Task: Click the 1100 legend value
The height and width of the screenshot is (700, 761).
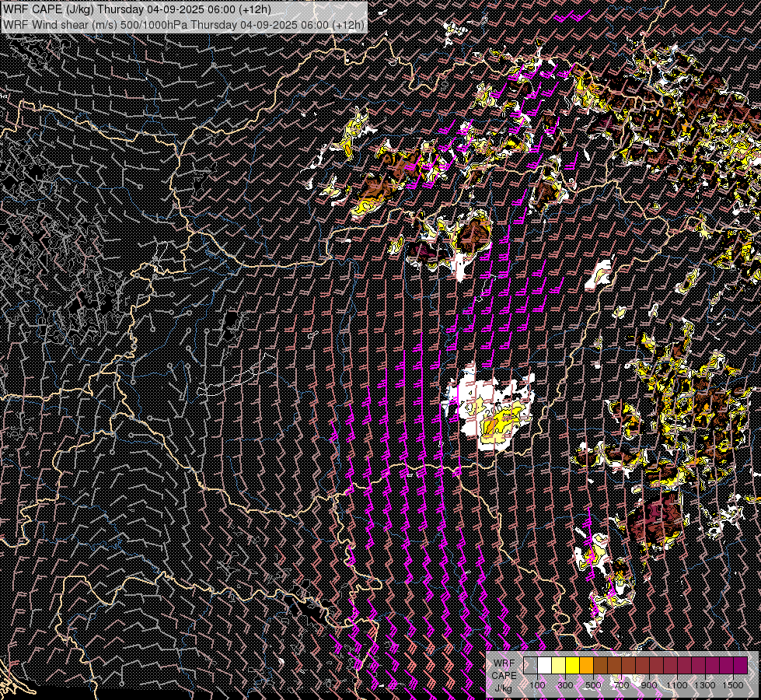Action: point(677,685)
